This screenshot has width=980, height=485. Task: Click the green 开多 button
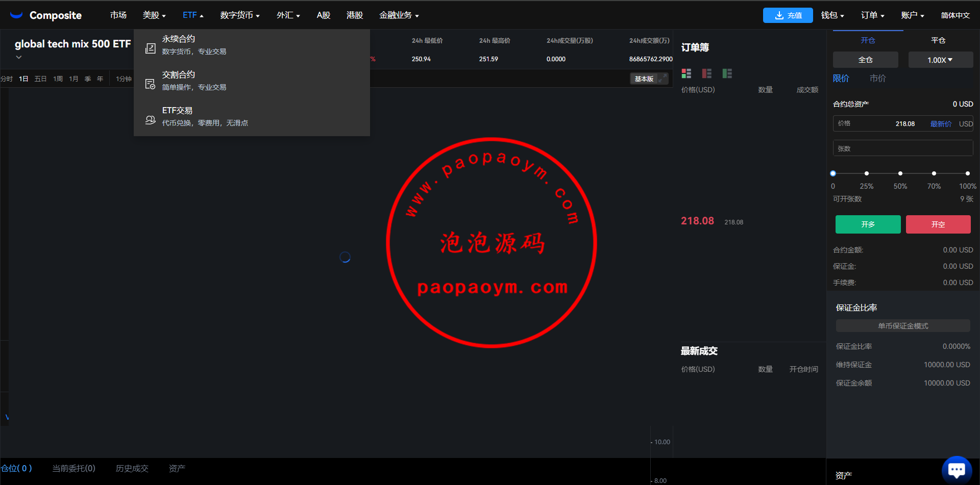(x=868, y=224)
